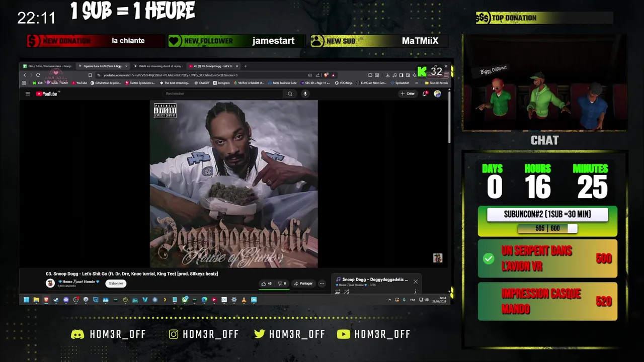The image size is (644, 362).
Task: Expand the bookmarks bar overflow chevron
Action: 416,83
